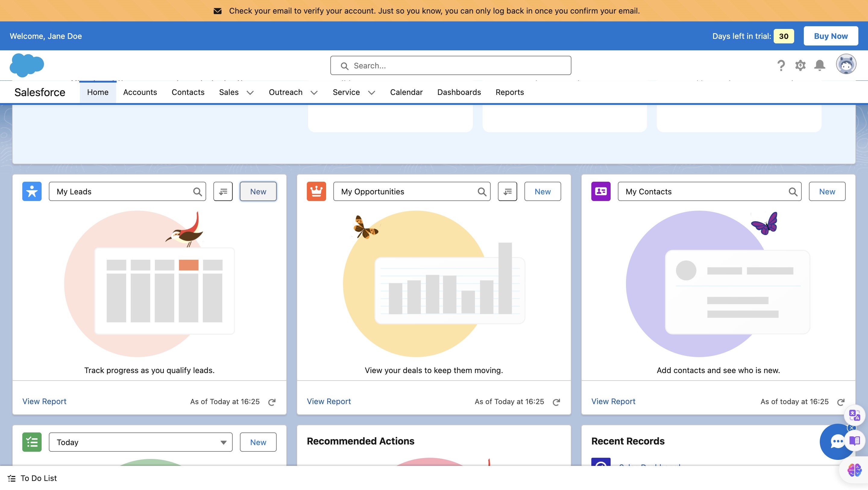Expand the Outreach menu chevron
This screenshot has width=868, height=490.
314,93
